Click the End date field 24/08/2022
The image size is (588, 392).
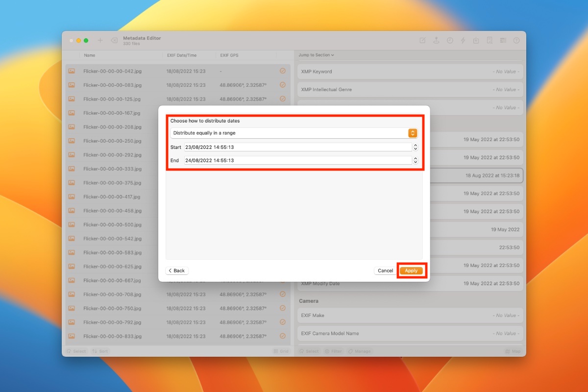click(x=298, y=160)
